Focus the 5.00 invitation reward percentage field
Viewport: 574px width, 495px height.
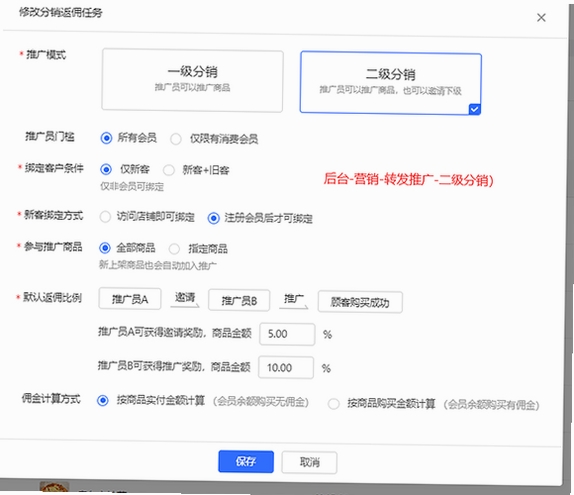click(287, 334)
